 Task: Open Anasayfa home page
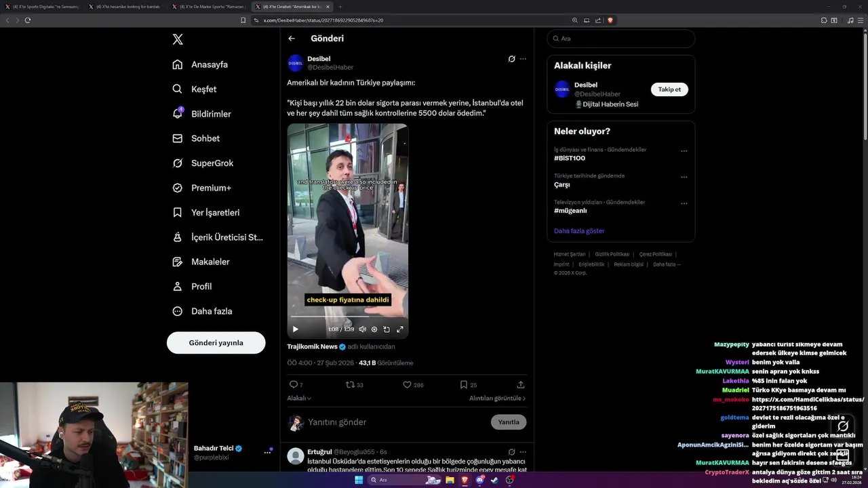(200, 64)
